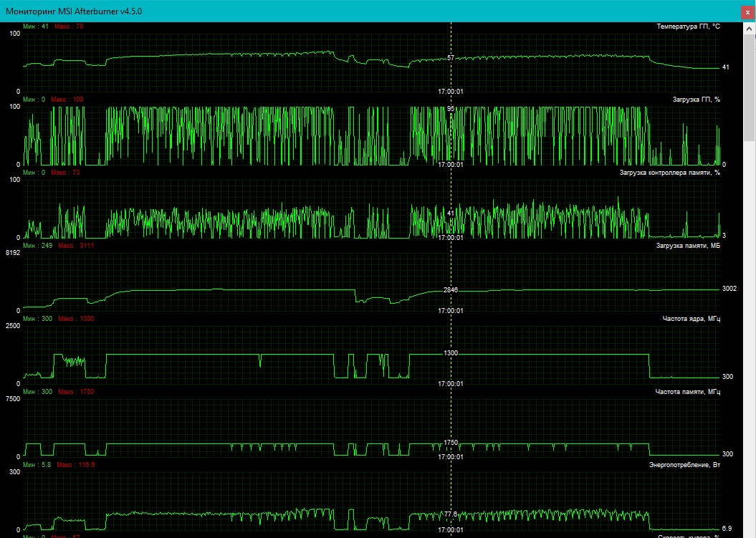Click the 17:00:01 timestamp under temperature graph
Screen dimensions: 756x538
pyautogui.click(x=450, y=92)
